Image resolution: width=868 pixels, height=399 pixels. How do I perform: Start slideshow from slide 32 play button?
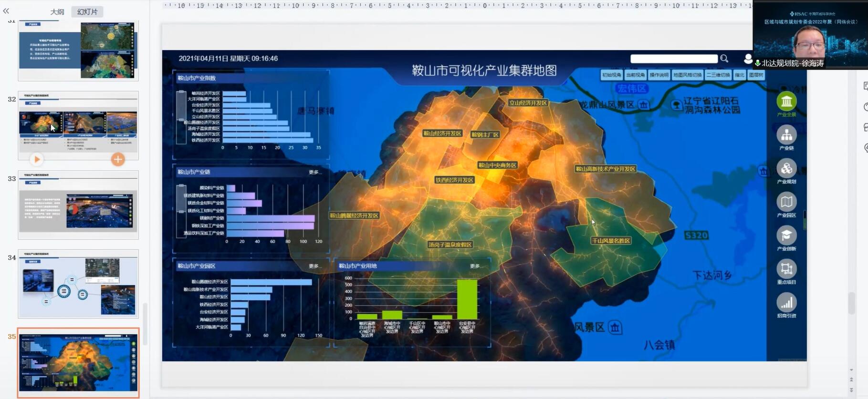pos(37,159)
